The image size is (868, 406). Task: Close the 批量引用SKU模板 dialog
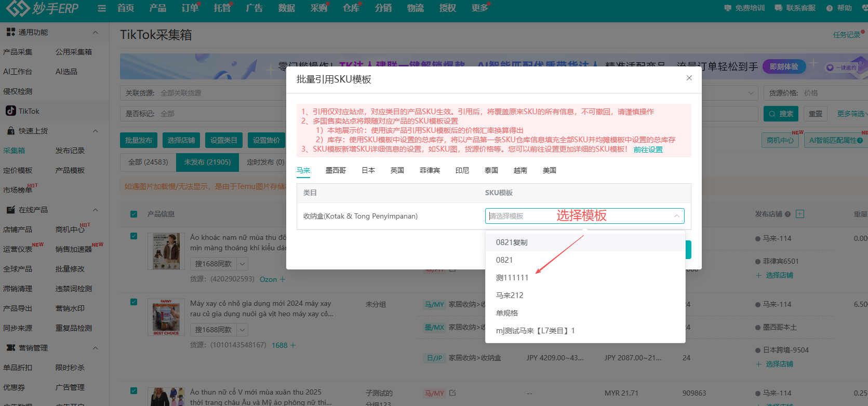click(689, 78)
